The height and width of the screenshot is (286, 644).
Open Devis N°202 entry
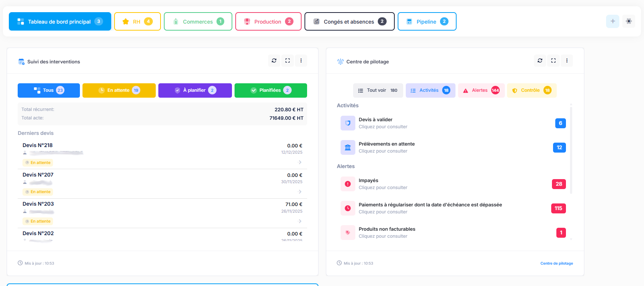(x=162, y=235)
